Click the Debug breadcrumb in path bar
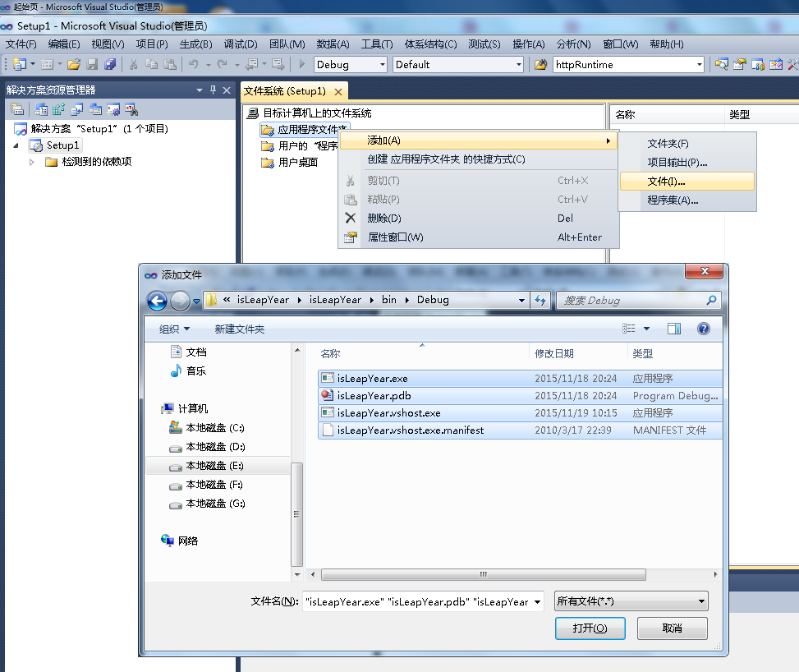Screen dimensions: 799x672 (433, 300)
